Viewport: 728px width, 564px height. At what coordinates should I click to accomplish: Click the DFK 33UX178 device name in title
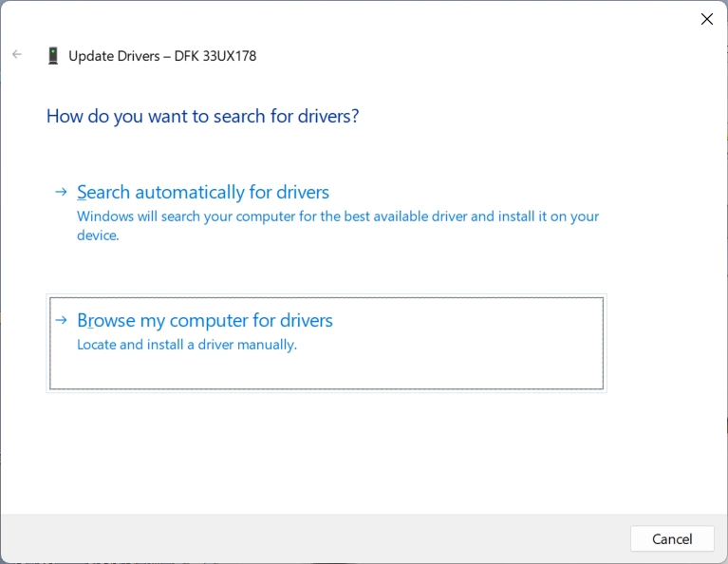pyautogui.click(x=215, y=56)
